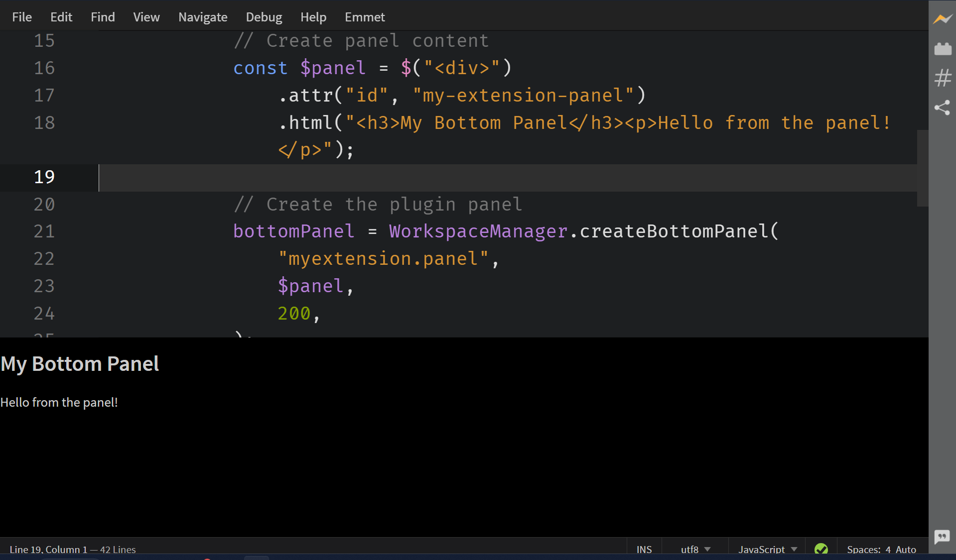Click 'Hello from the panel!' text
The height and width of the screenshot is (560, 956).
tap(59, 402)
